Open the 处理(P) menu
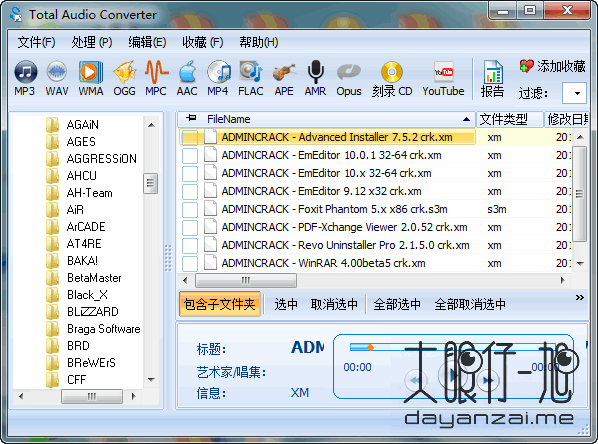Image resolution: width=598 pixels, height=444 pixels. (x=92, y=42)
